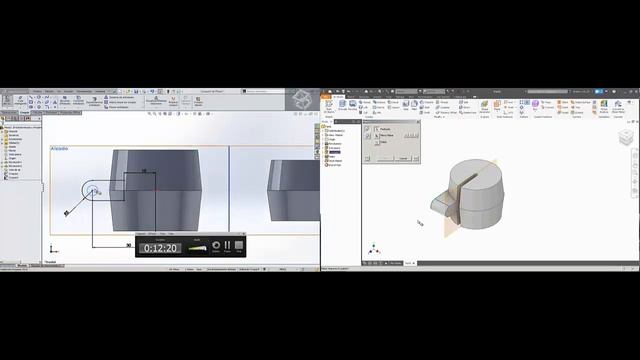Select the Loft tool in Inventor ribbon

(x=364, y=107)
